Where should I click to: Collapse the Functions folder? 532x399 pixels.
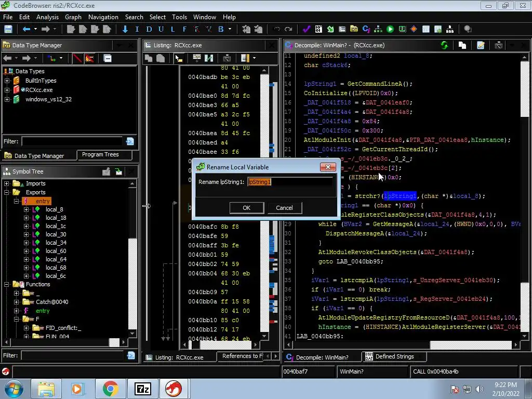(x=6, y=284)
